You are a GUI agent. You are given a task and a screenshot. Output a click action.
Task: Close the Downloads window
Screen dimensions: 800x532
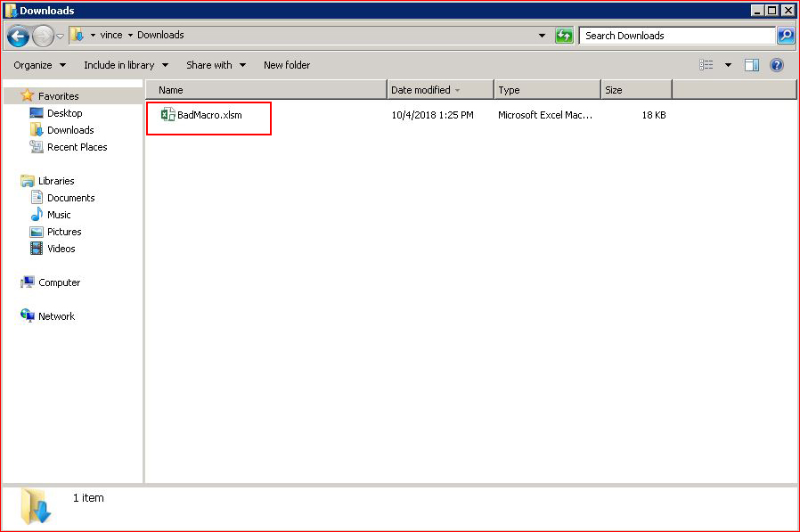click(x=788, y=10)
